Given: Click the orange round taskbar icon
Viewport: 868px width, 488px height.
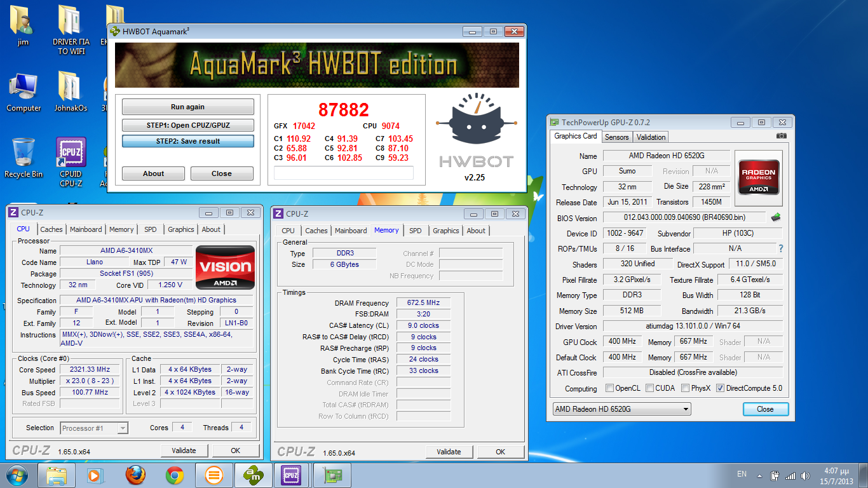Looking at the screenshot, I should tap(214, 475).
